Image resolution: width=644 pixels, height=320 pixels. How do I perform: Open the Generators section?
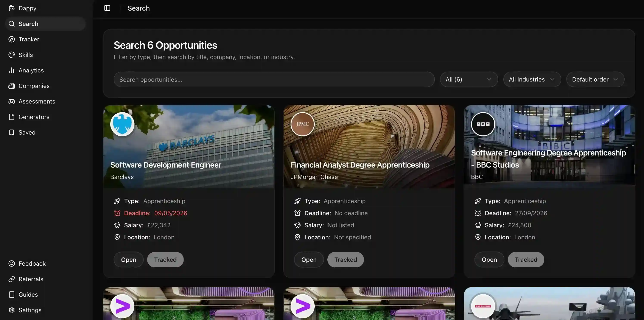(45, 117)
